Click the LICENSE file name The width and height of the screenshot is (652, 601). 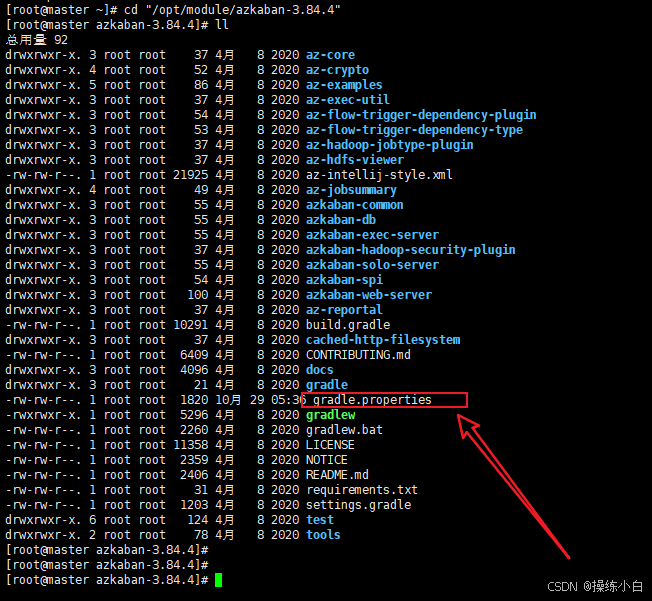330,445
